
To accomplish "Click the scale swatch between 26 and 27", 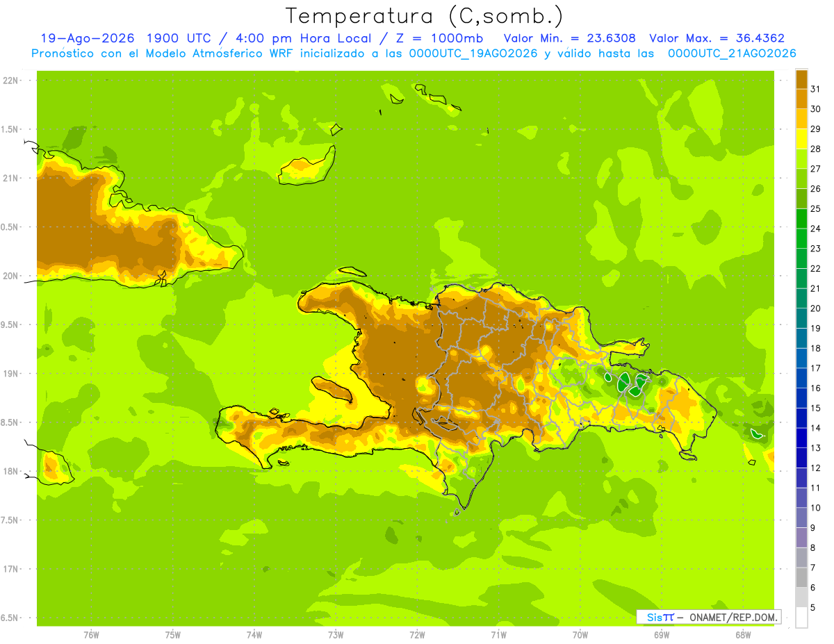I will click(x=801, y=179).
